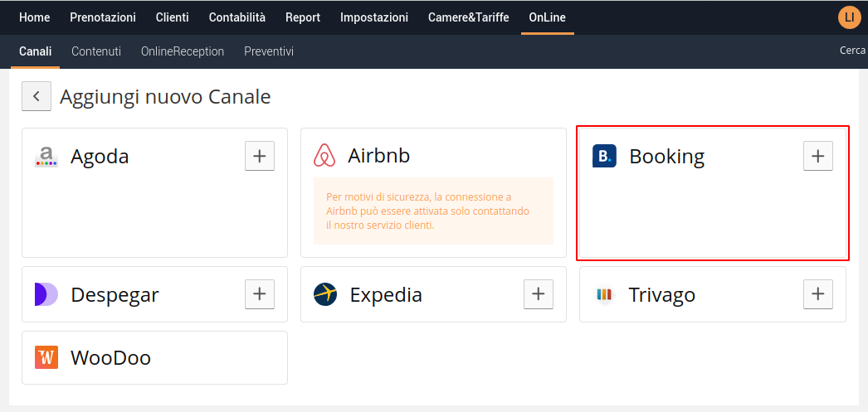This screenshot has height=412, width=868.
Task: Add the Booking channel with plus button
Action: [817, 156]
